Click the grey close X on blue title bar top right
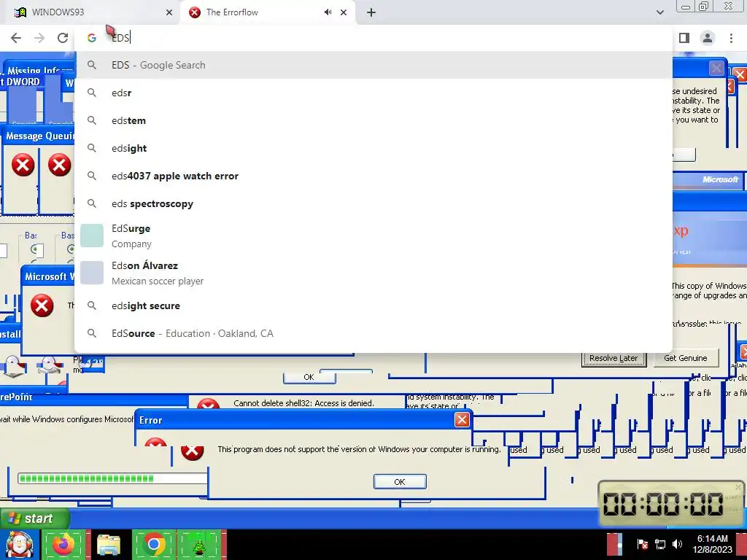747x560 pixels. click(x=716, y=68)
